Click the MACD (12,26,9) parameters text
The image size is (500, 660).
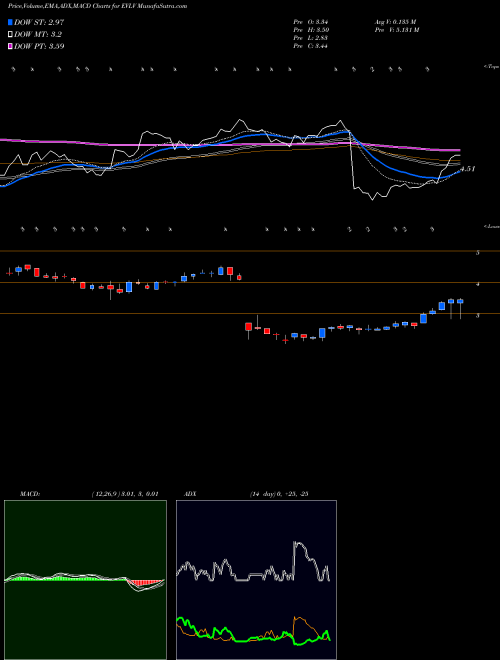point(125,494)
